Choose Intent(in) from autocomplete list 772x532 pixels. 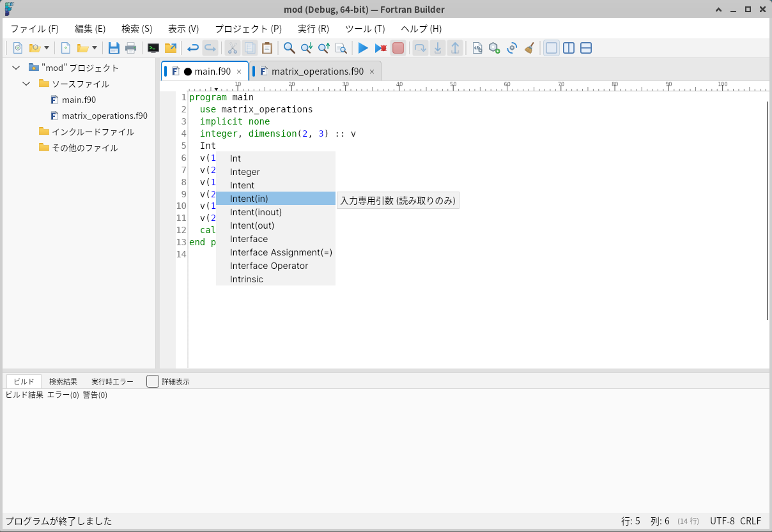coord(275,199)
